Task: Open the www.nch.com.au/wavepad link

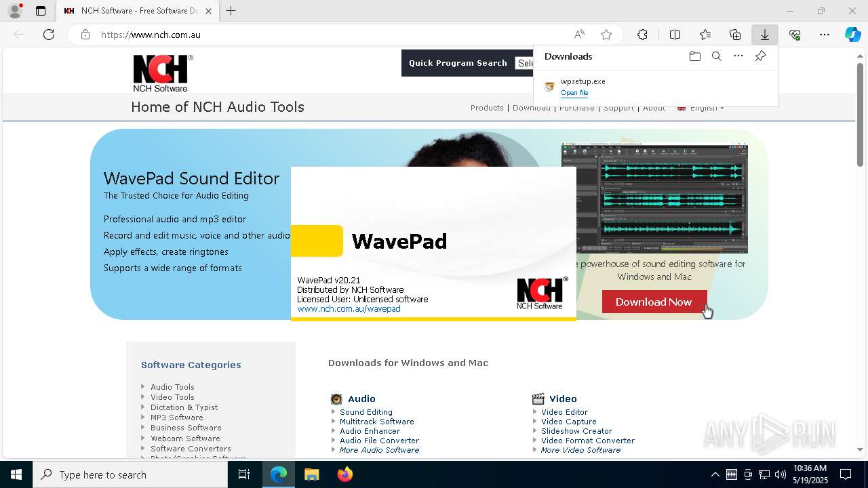Action: coord(349,308)
